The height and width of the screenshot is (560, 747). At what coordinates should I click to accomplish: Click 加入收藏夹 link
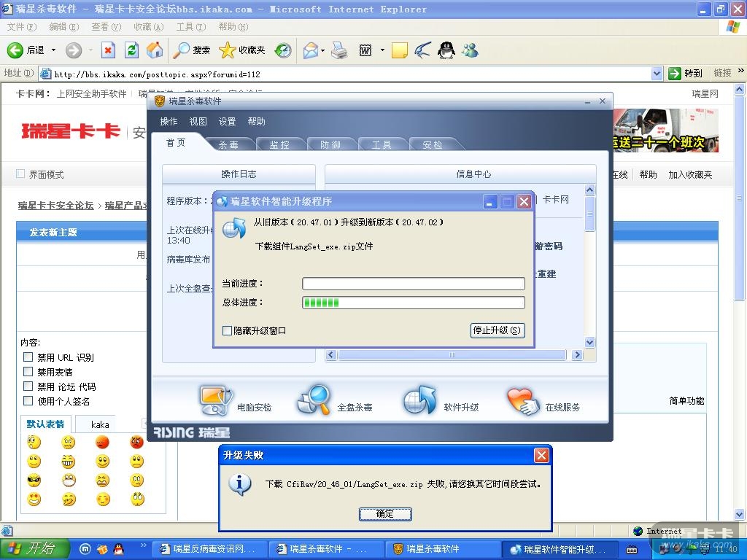pyautogui.click(x=690, y=174)
